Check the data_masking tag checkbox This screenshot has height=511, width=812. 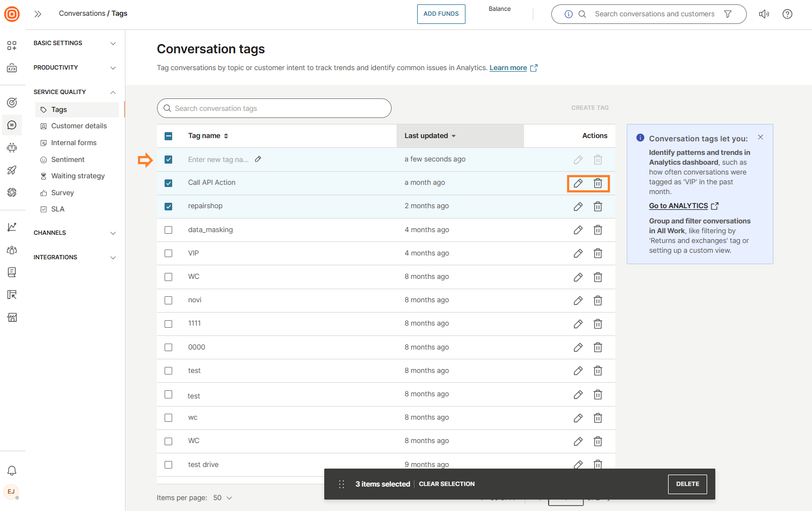click(168, 230)
